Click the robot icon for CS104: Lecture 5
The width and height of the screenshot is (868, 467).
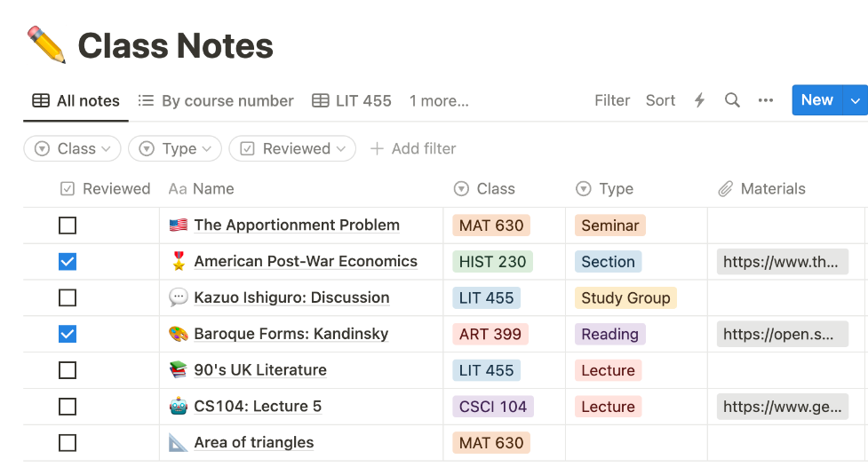pos(179,407)
